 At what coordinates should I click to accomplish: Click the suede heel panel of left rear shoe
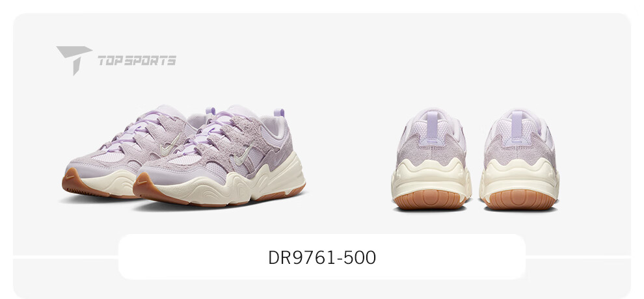[x=431, y=149]
